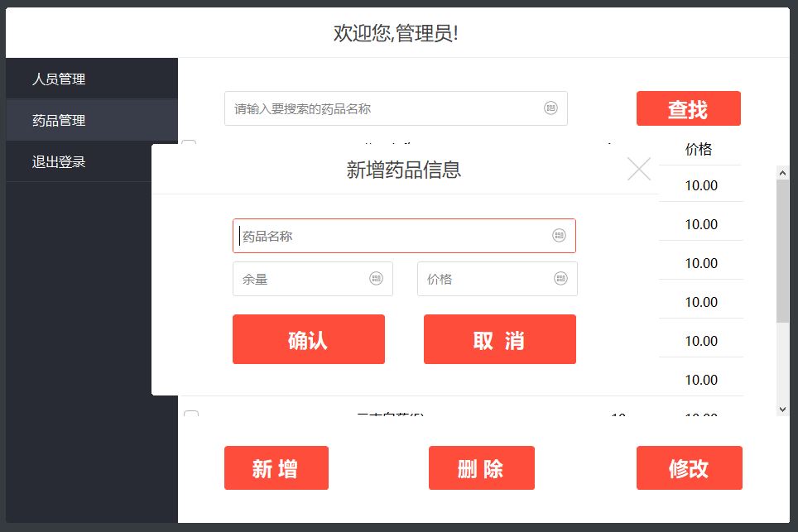Click keyboard icon in 药品名称 field

pos(559,235)
